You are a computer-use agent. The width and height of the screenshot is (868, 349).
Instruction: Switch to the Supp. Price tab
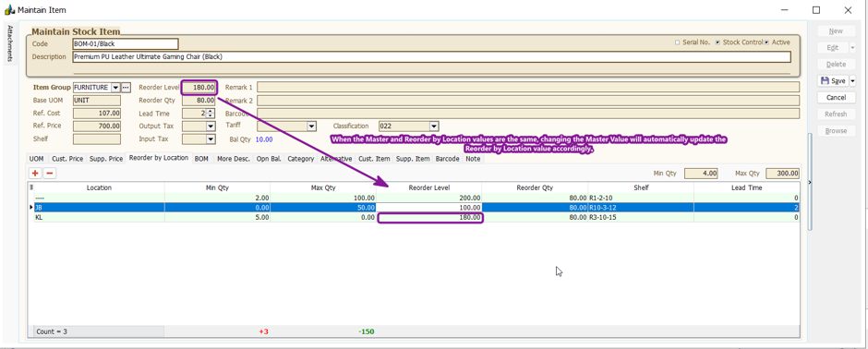click(x=106, y=159)
